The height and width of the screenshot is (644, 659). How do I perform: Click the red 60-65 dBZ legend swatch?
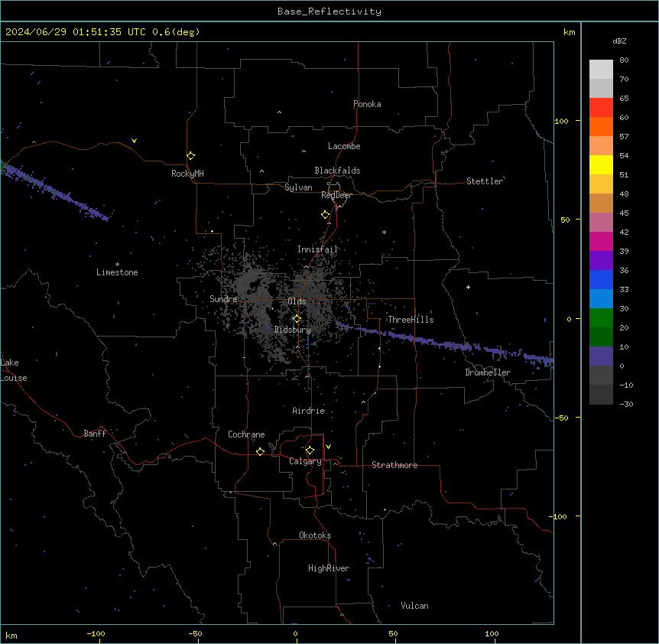[x=601, y=107]
